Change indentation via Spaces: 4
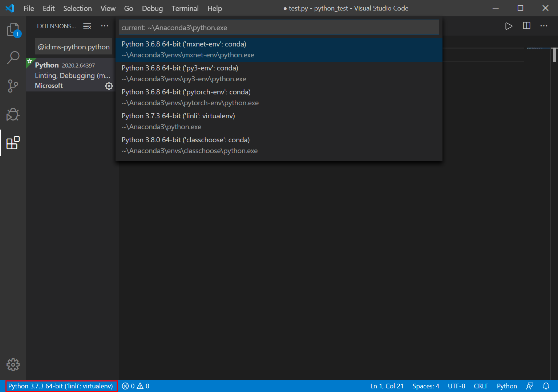Image resolution: width=558 pixels, height=392 pixels. pyautogui.click(x=426, y=386)
